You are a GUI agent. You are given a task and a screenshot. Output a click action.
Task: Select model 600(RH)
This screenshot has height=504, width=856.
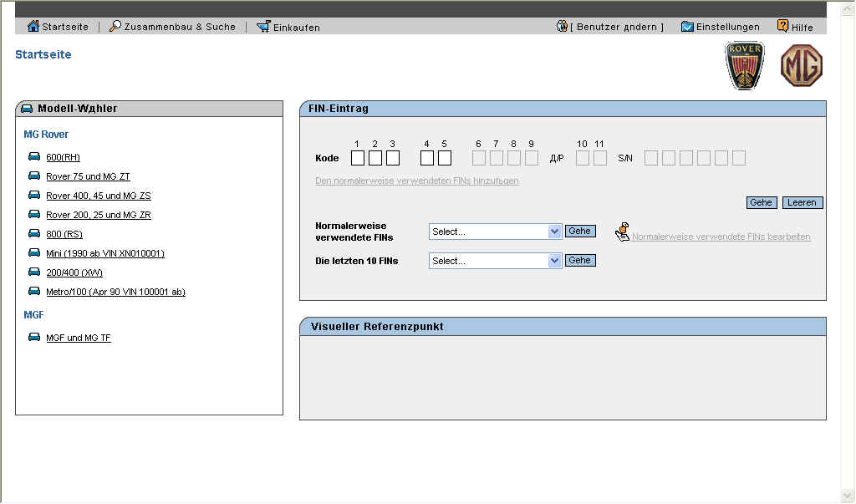click(63, 157)
